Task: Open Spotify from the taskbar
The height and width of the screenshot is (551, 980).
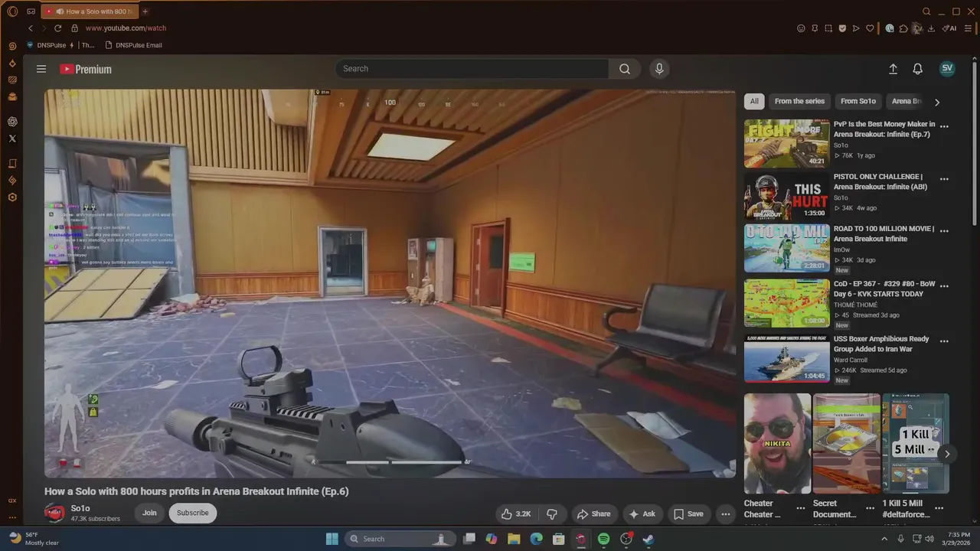Action: click(603, 539)
